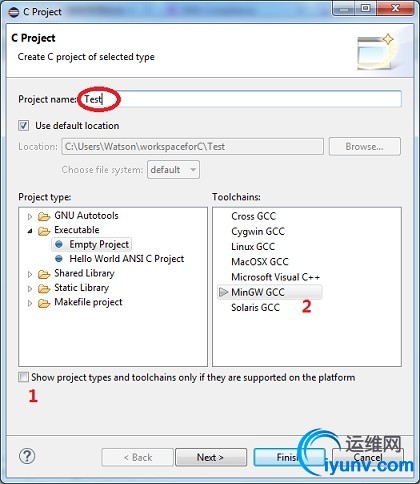
Task: Choose MacOSX GCC toolchain
Action: tap(260, 262)
